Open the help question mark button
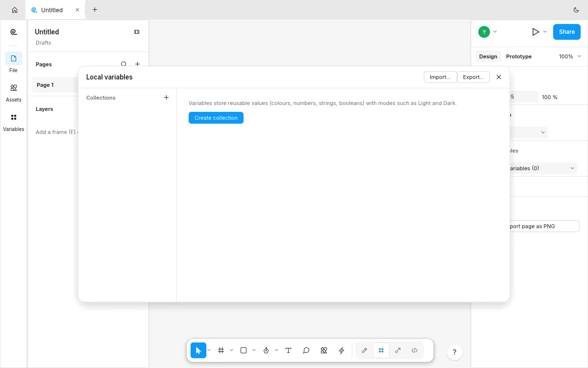 [455, 352]
